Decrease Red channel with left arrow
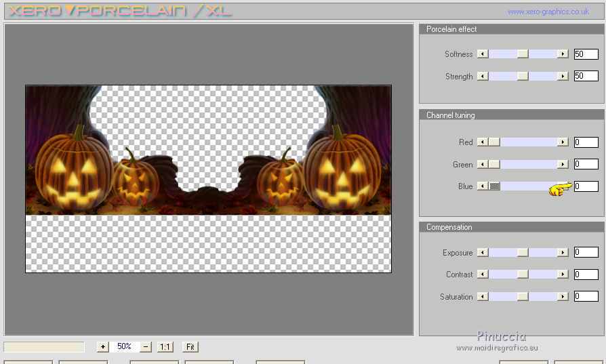Screen dimensions: 606x364 (x=483, y=142)
